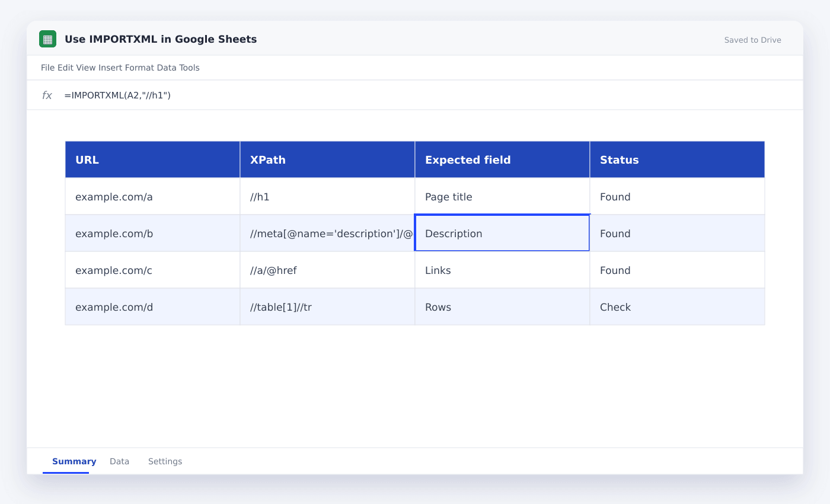Select the Check status cell
This screenshot has height=504, width=830.
point(677,307)
